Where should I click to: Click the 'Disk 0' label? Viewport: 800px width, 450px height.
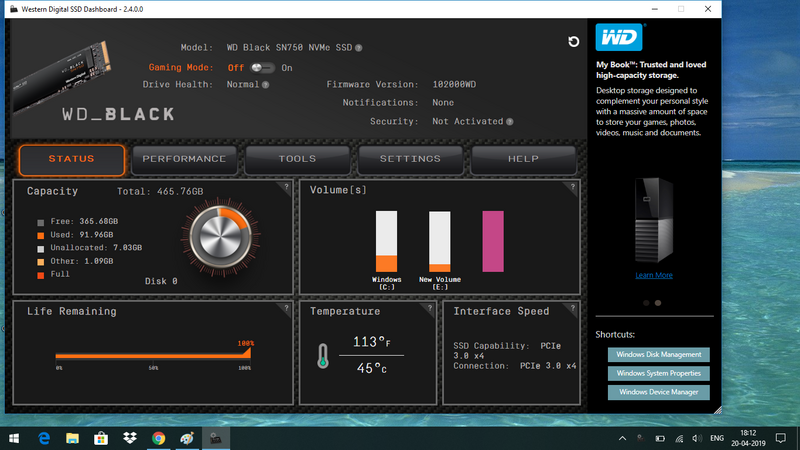click(161, 281)
